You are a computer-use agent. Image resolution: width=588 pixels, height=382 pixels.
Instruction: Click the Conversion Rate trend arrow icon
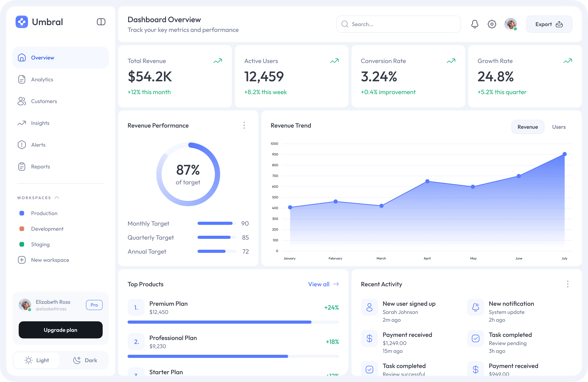451,61
